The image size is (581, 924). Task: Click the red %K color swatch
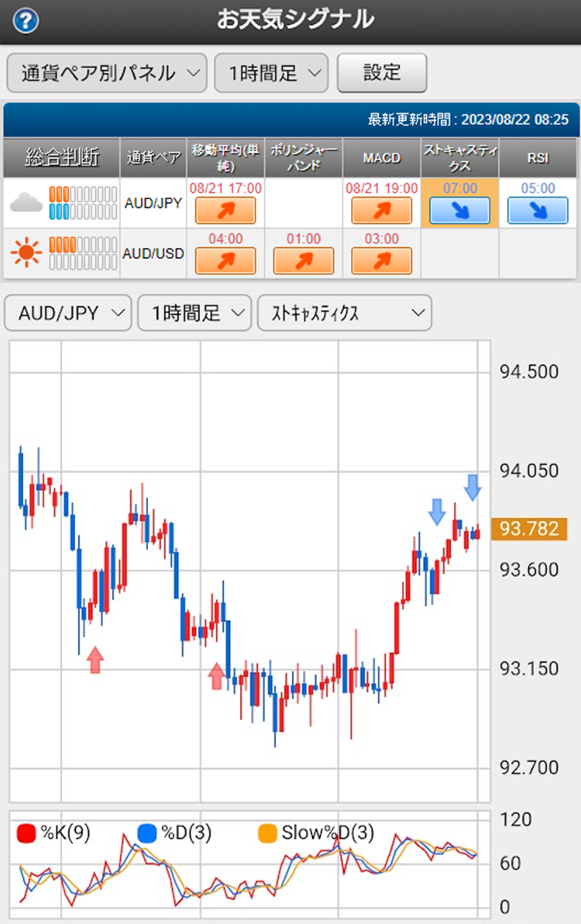click(24, 833)
